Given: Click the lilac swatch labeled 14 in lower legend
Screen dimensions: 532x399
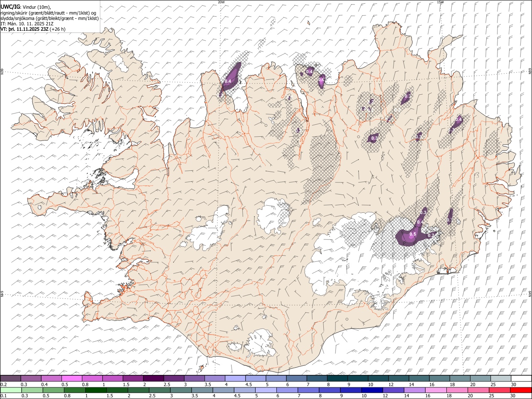Looking at the screenshot, I should [x=414, y=390].
